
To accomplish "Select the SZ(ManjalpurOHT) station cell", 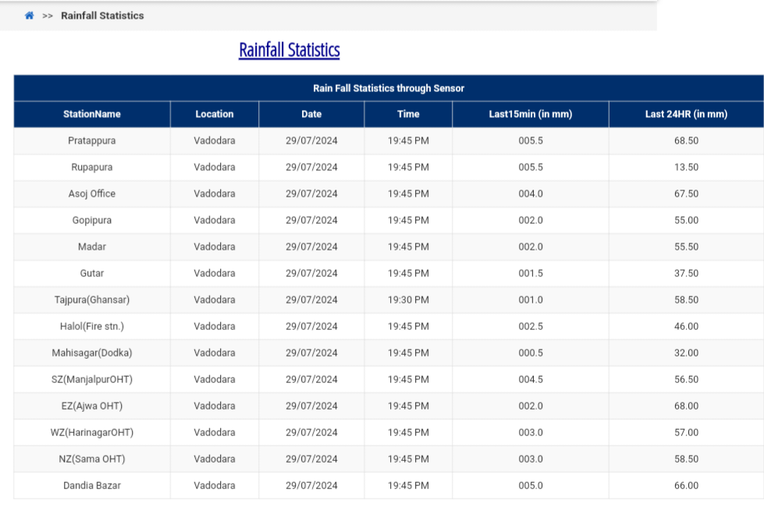I will tap(92, 380).
